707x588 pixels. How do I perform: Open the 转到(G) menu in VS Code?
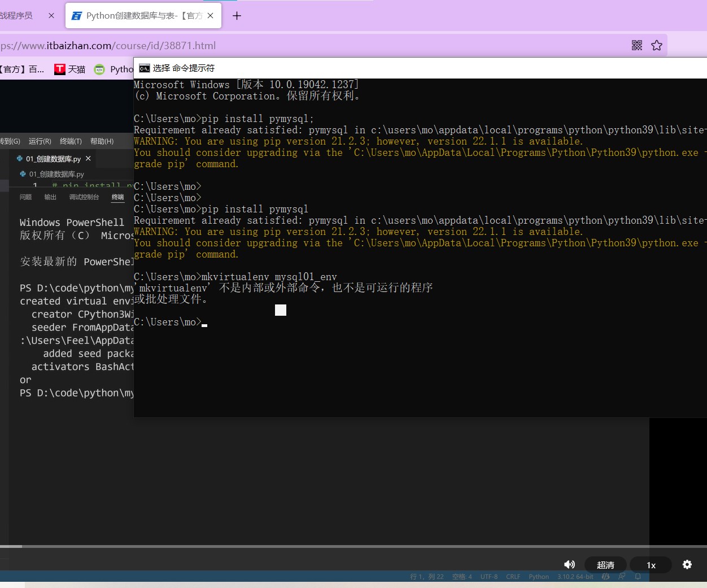[10, 141]
